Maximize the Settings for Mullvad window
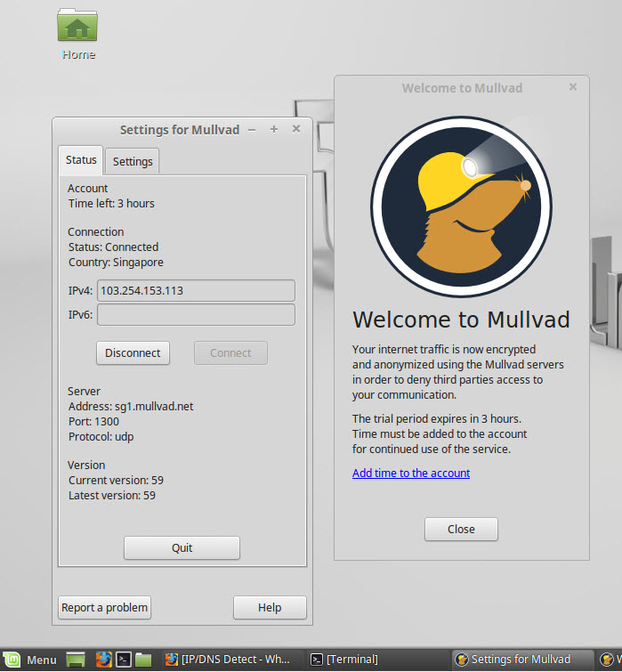622x672 pixels. (274, 129)
